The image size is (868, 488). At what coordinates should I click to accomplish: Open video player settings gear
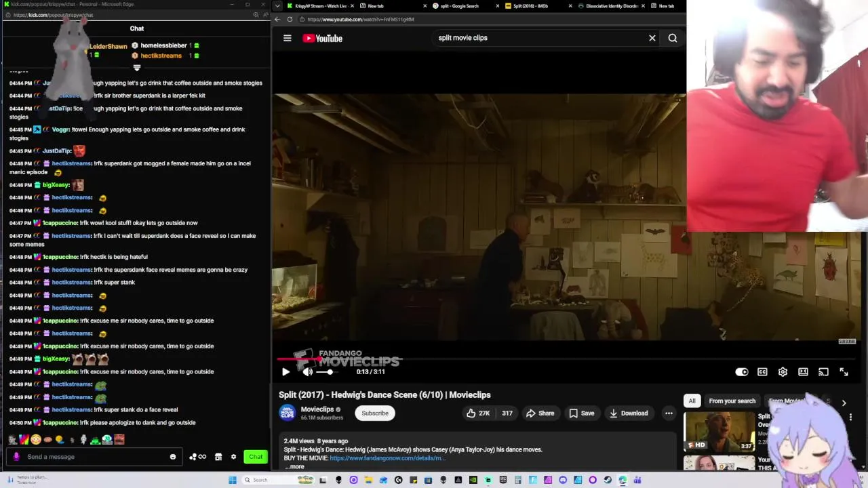click(x=783, y=371)
